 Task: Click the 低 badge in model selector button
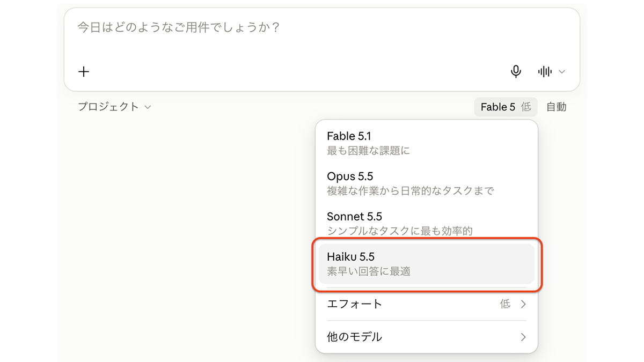[x=526, y=107]
